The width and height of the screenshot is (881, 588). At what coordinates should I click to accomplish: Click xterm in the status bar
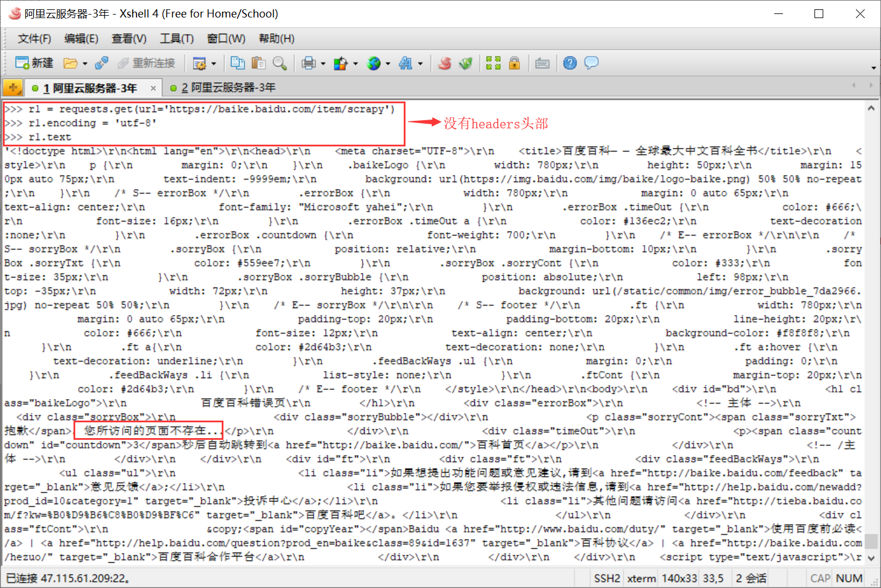click(x=641, y=579)
